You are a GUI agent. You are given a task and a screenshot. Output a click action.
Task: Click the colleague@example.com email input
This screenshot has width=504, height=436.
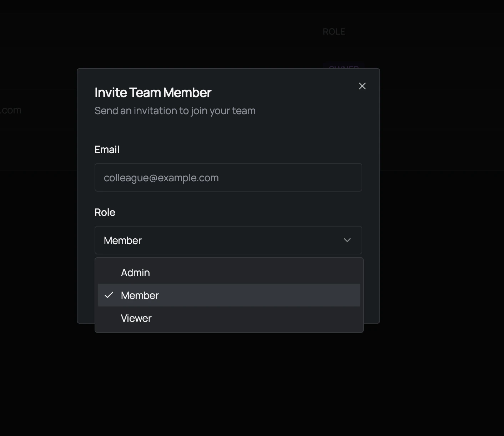pos(228,177)
